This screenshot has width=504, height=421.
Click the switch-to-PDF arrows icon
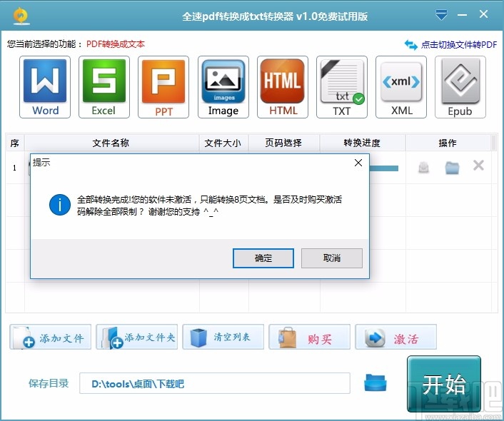[x=410, y=45]
